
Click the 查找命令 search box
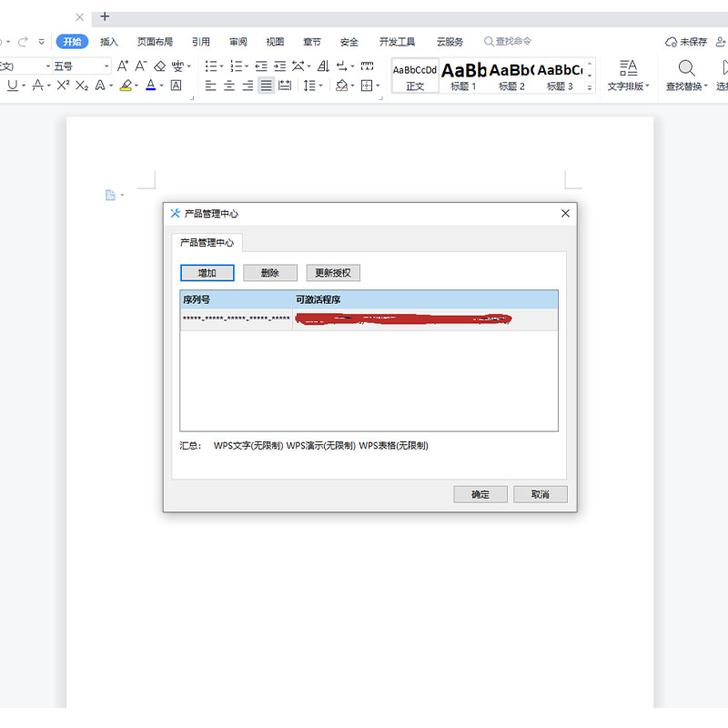(x=508, y=41)
